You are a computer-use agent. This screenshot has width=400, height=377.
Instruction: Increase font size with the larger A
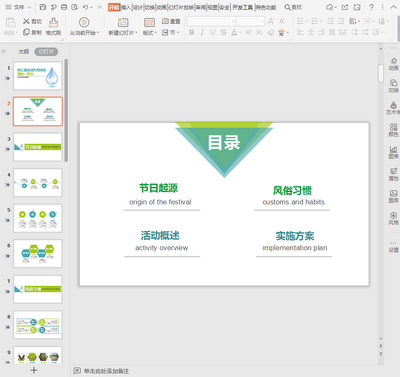(271, 21)
